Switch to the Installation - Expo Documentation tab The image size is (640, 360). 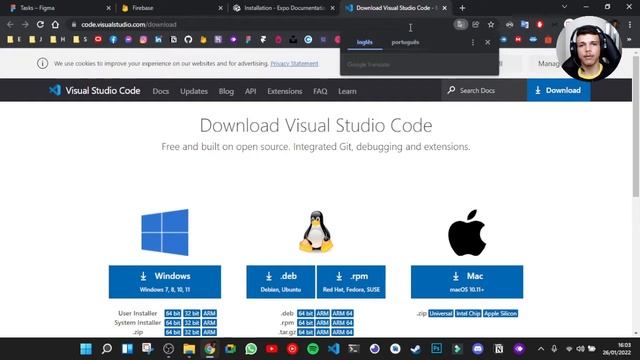coord(283,8)
